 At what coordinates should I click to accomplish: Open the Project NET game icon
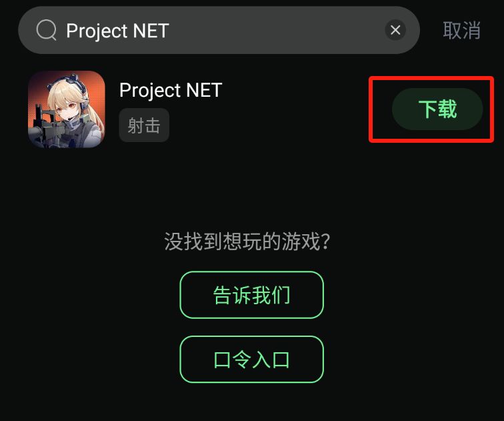point(67,109)
